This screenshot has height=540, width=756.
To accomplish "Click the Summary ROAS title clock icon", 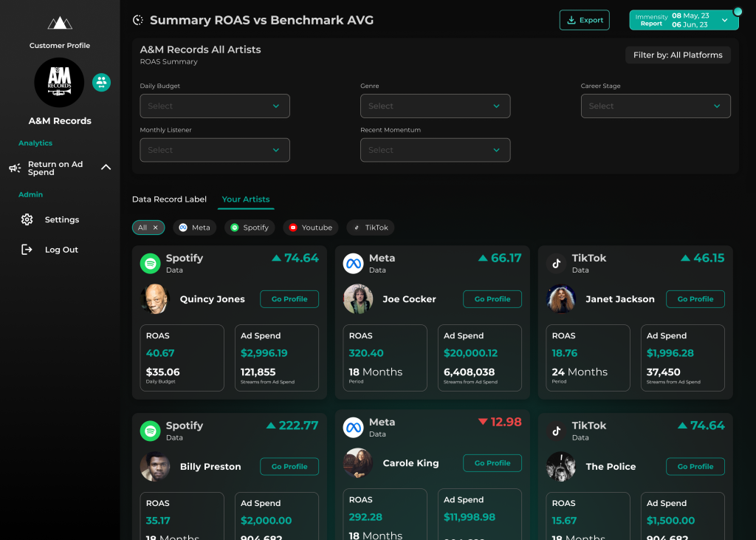I will pyautogui.click(x=138, y=20).
